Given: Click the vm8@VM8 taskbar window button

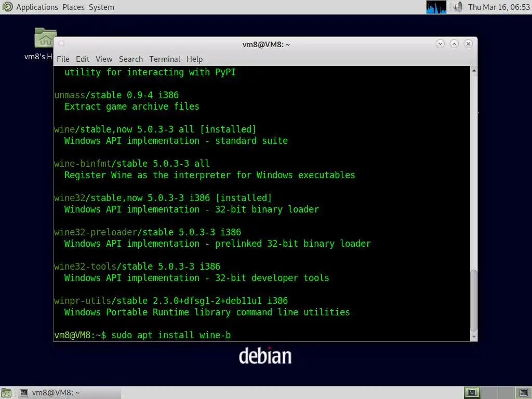Looking at the screenshot, I should coord(70,393).
